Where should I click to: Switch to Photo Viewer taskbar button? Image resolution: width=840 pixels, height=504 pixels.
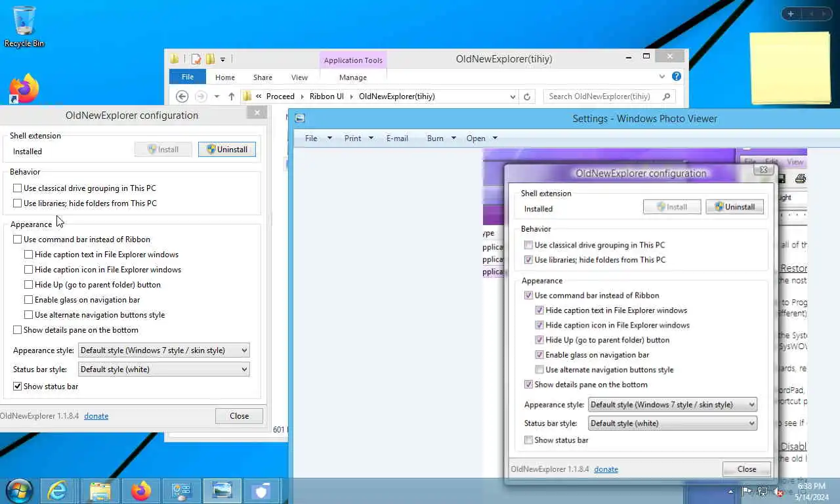click(222, 491)
